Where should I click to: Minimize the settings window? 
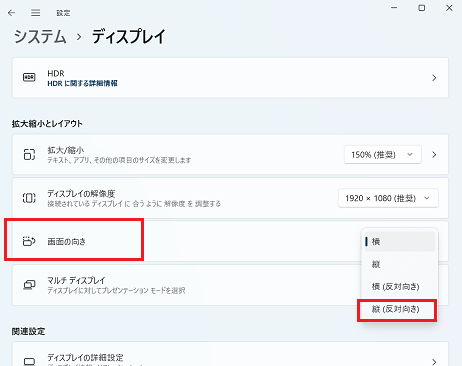pyautogui.click(x=394, y=8)
